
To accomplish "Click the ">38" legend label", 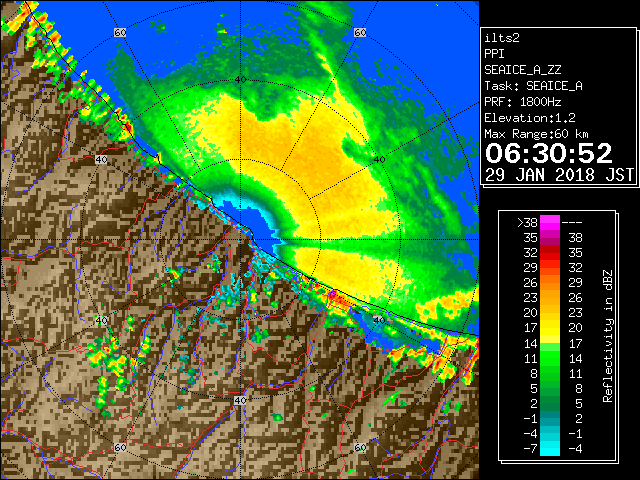I will pos(527,223).
